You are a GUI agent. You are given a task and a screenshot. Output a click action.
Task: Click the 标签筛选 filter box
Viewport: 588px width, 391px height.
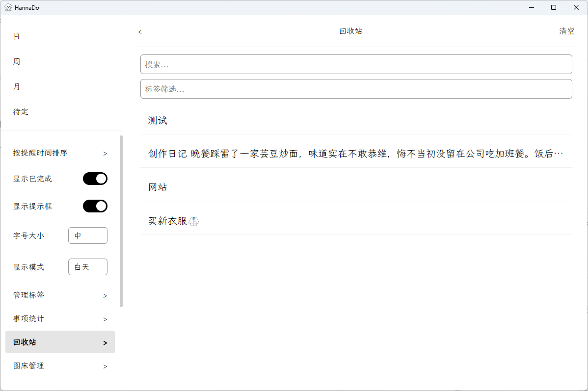point(356,89)
